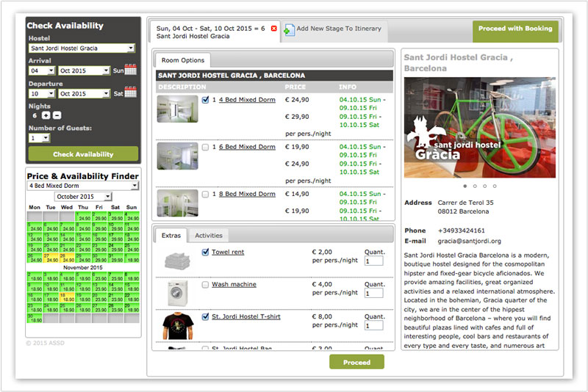Click Add New Stage To Itinerary
The image size is (588, 392).
339,29
